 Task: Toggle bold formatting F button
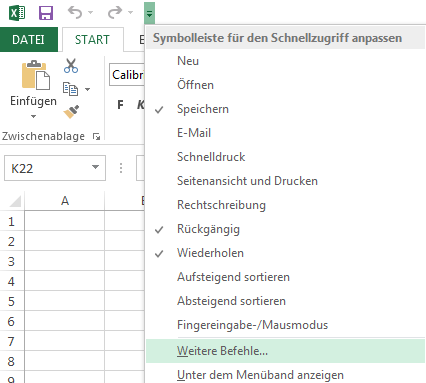pyautogui.click(x=120, y=105)
